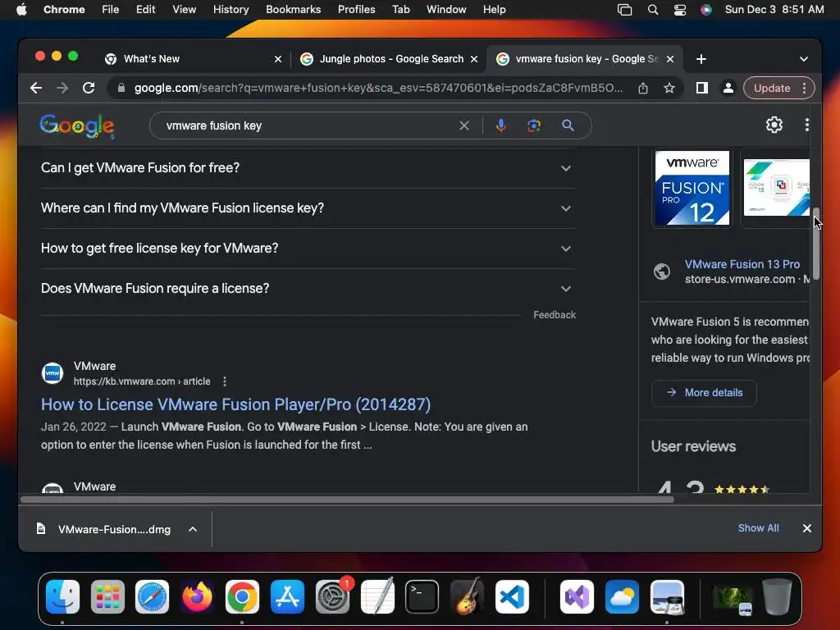Open Google quick settings gear
This screenshot has width=840, height=630.
click(774, 125)
